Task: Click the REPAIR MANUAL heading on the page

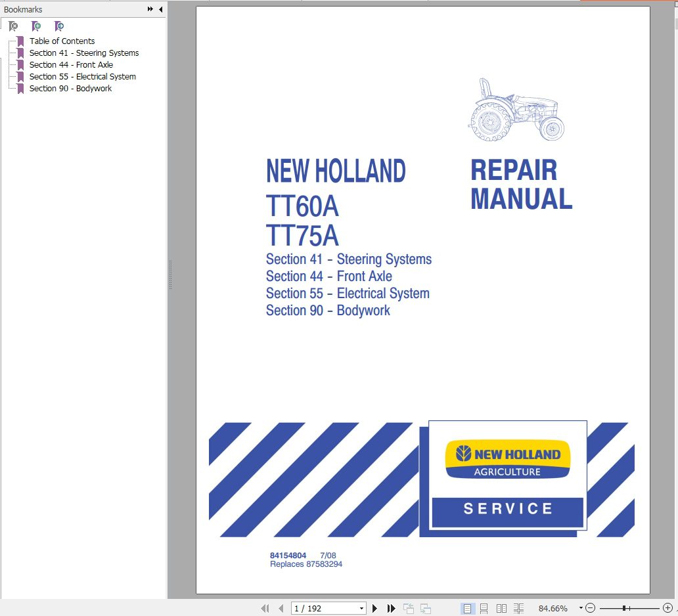Action: pos(521,184)
